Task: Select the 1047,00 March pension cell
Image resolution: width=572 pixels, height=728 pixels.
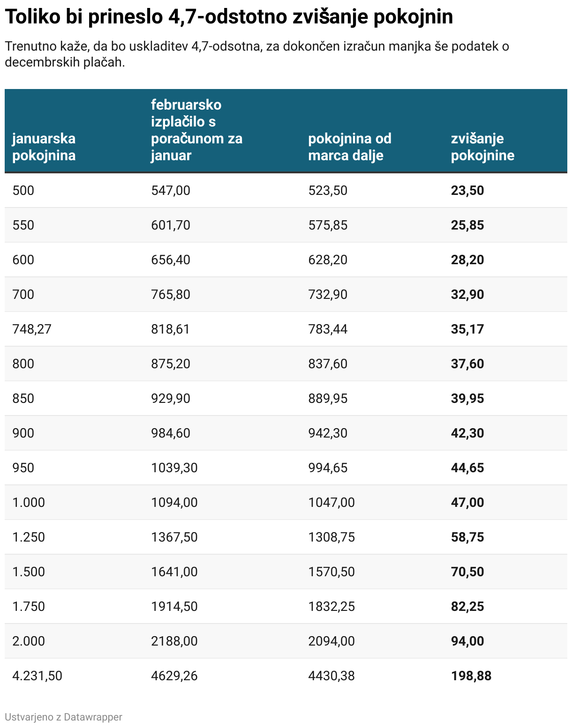Action: [331, 502]
